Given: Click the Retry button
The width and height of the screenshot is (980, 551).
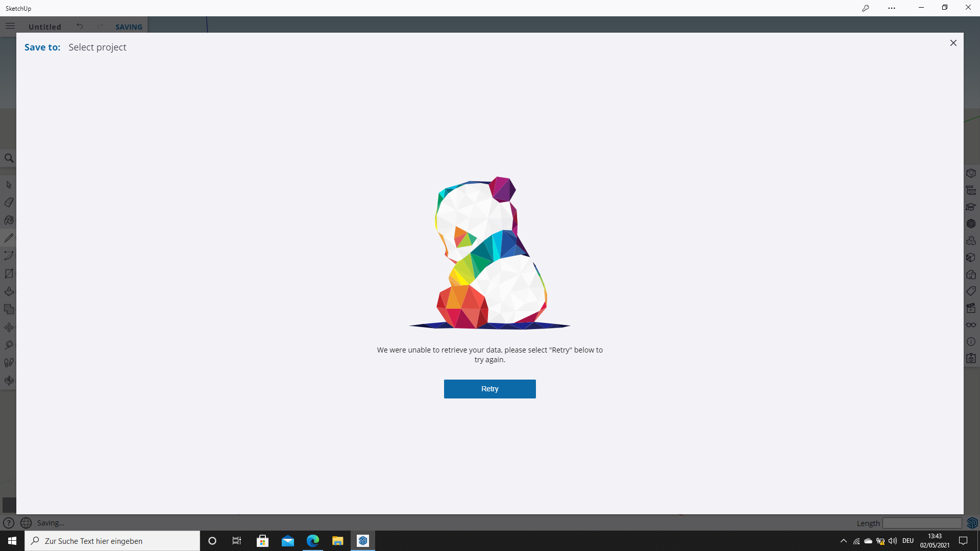Looking at the screenshot, I should coord(489,389).
